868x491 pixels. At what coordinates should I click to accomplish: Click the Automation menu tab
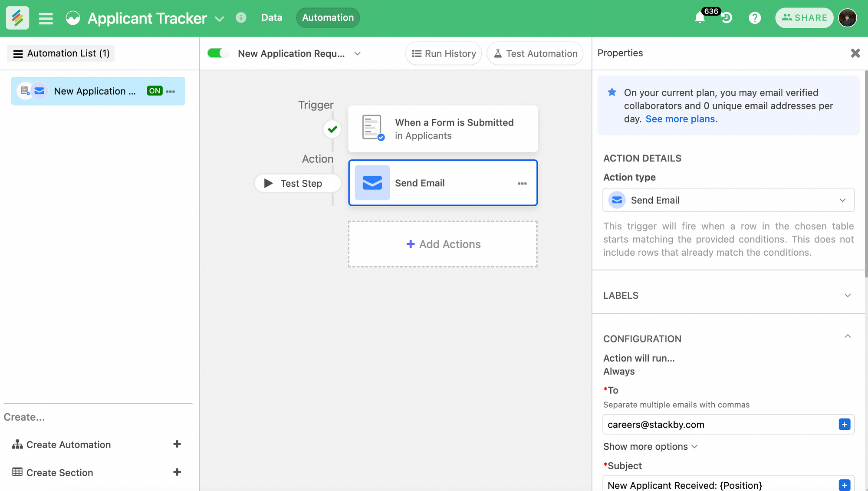[x=328, y=17]
